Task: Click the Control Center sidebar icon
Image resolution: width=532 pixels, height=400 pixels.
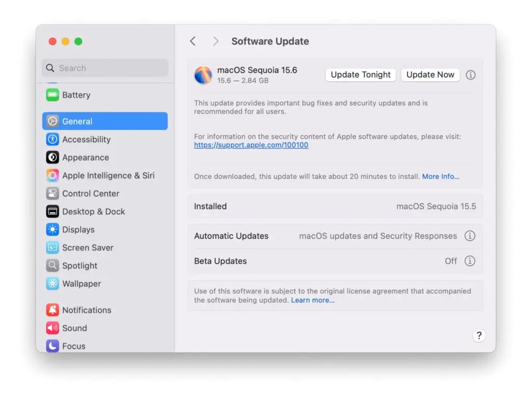Action: pos(52,193)
